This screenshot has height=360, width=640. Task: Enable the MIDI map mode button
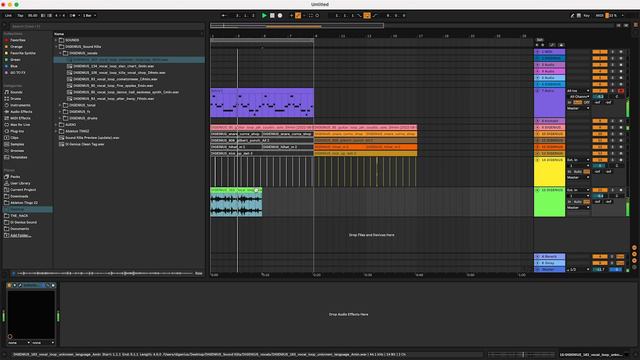click(x=599, y=15)
